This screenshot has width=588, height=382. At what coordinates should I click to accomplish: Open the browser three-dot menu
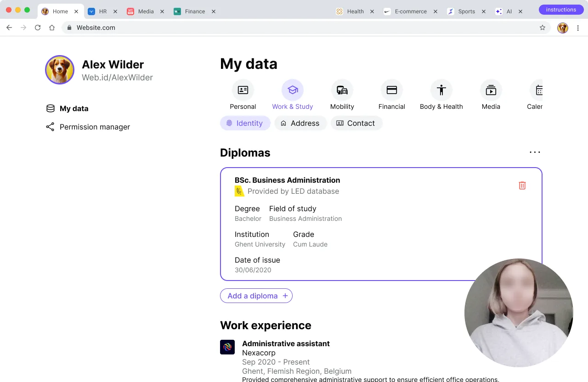click(578, 28)
